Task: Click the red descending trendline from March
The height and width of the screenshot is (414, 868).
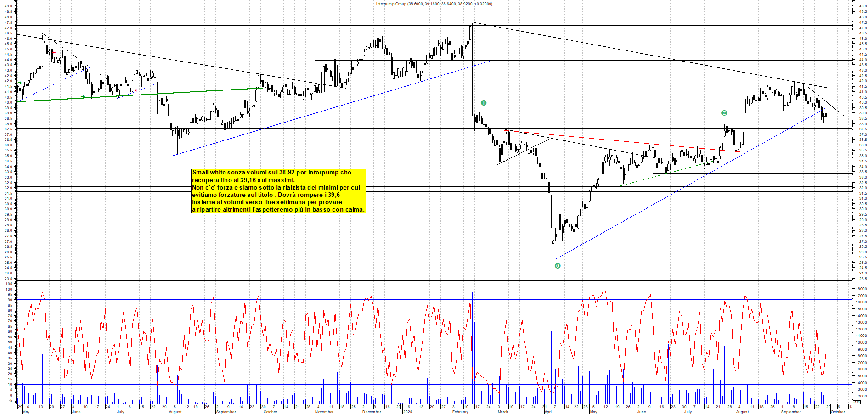Action: point(620,140)
